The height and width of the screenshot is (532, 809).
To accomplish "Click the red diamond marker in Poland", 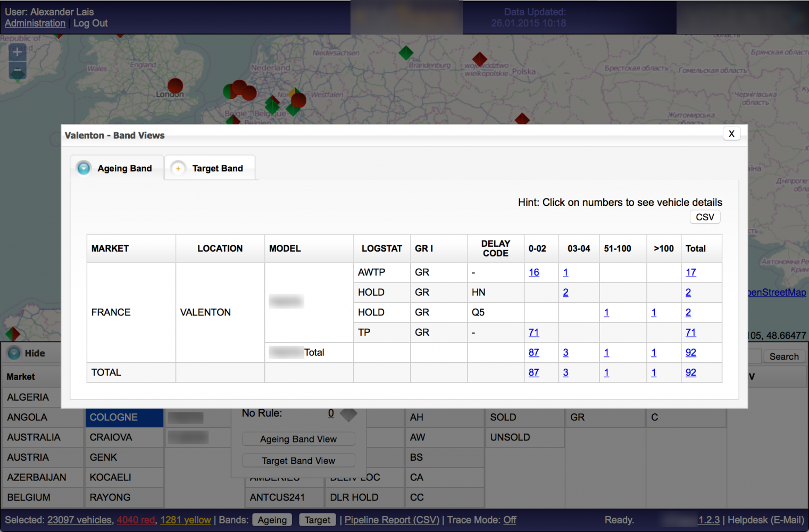I will (x=479, y=59).
